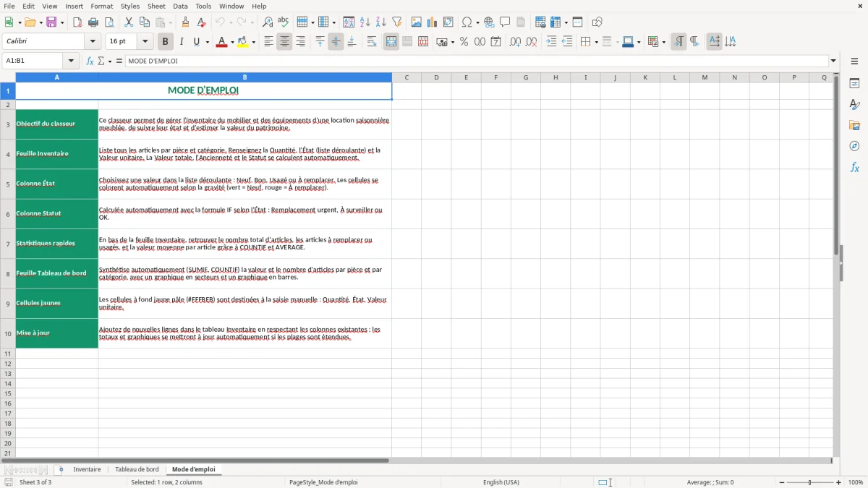The width and height of the screenshot is (868, 488).
Task: Export as PDF icon
Action: (x=77, y=22)
